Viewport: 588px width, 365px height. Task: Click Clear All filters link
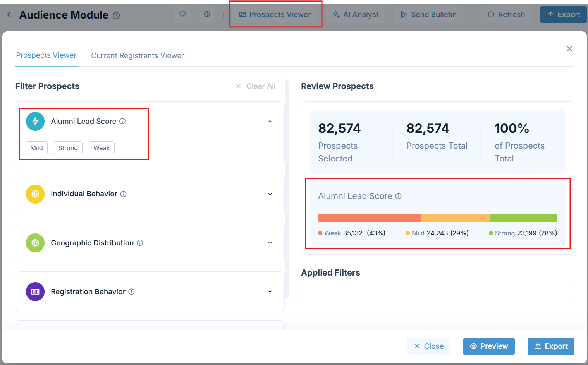click(x=256, y=86)
